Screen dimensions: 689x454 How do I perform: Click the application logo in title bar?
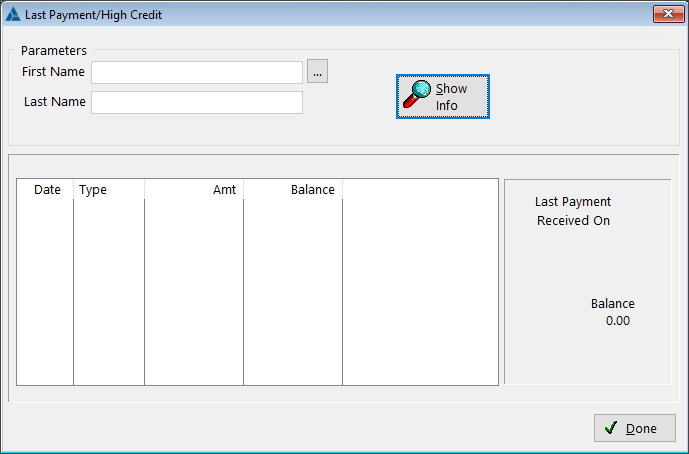point(12,15)
